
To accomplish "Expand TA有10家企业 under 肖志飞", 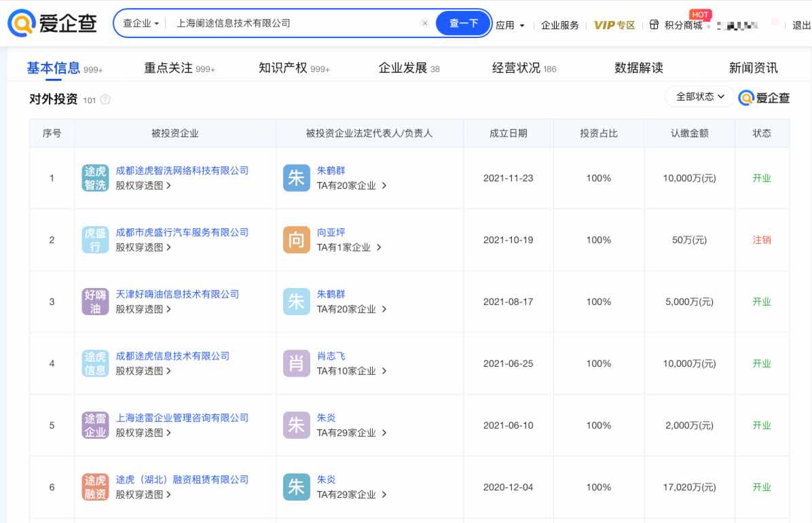I will point(352,371).
